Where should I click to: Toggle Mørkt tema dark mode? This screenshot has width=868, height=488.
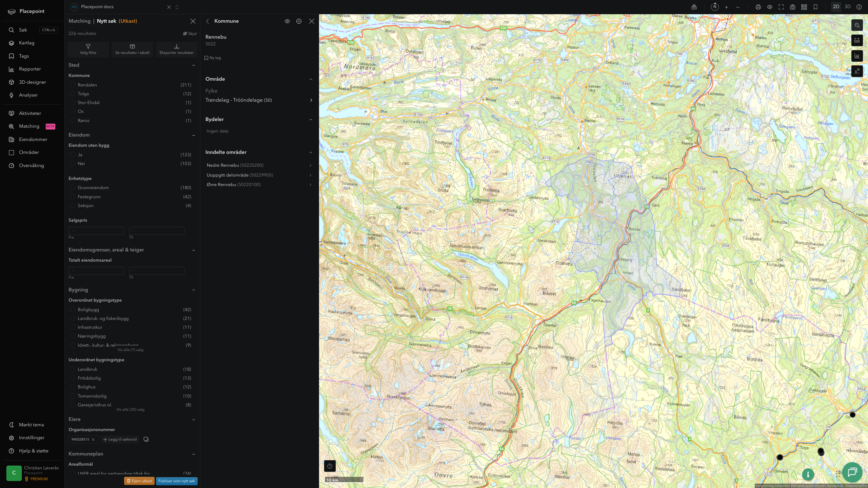pyautogui.click(x=31, y=425)
